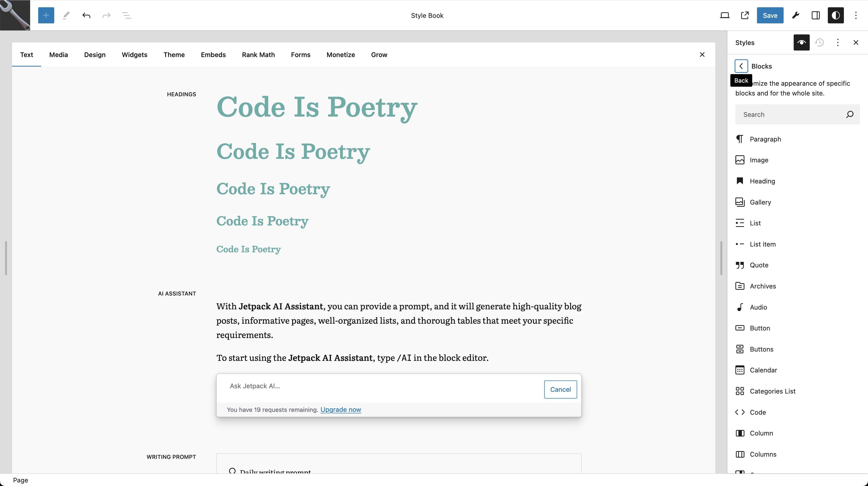Switch to the Rank Math tab
868x486 pixels.
pyautogui.click(x=258, y=55)
